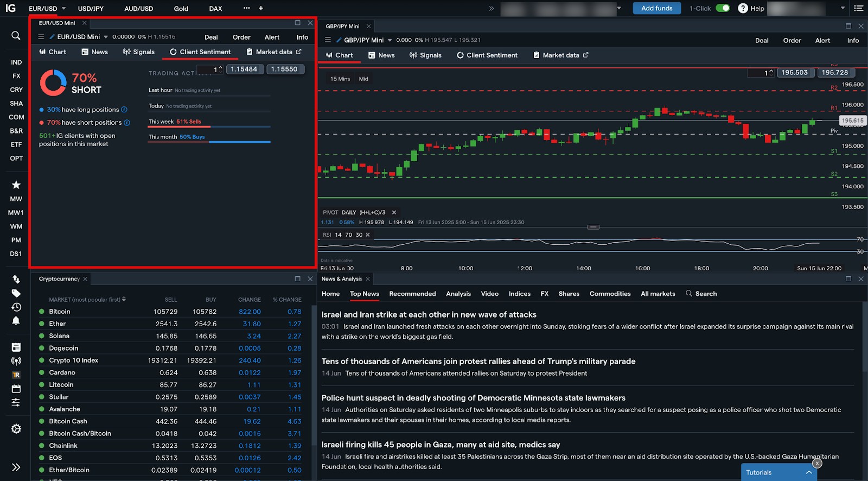
Task: Open settings with the gear icon
Action: tap(16, 429)
